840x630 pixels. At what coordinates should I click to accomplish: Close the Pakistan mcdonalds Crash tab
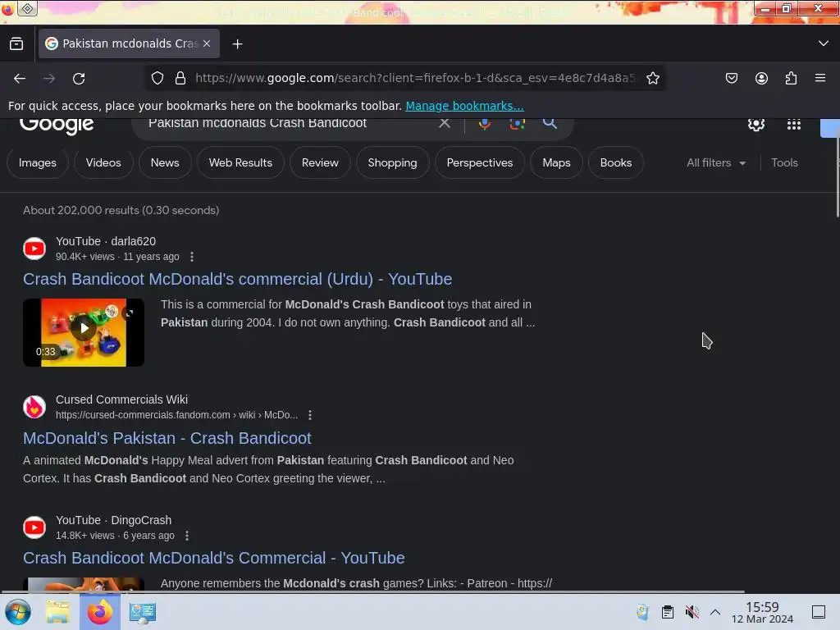point(207,43)
